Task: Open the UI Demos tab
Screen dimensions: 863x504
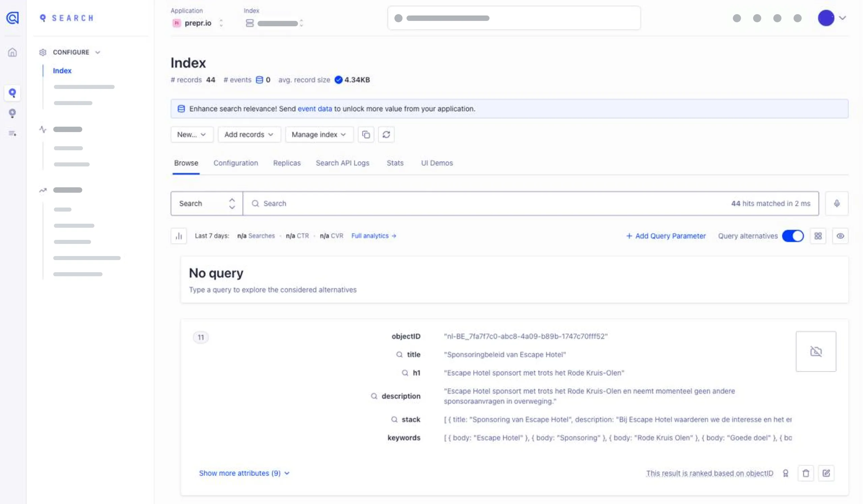Action: coord(437,163)
